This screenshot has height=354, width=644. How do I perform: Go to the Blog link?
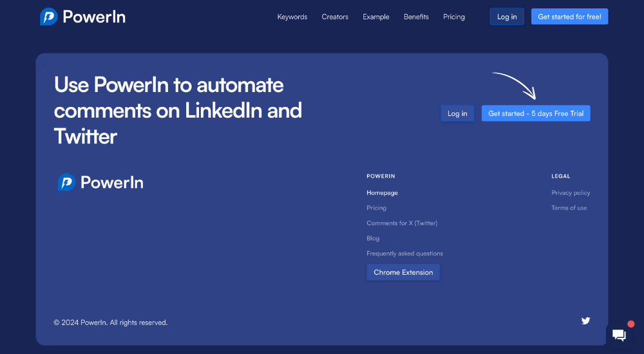[x=373, y=238]
